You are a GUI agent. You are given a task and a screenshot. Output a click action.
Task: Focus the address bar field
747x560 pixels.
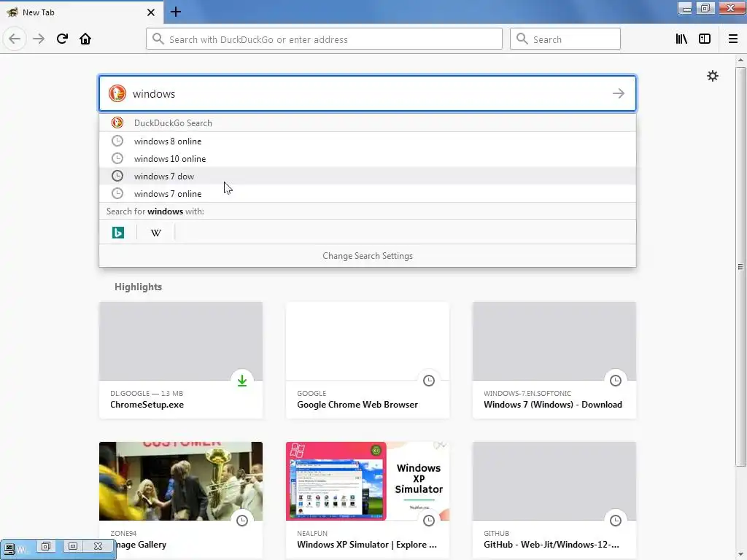pyautogui.click(x=324, y=39)
